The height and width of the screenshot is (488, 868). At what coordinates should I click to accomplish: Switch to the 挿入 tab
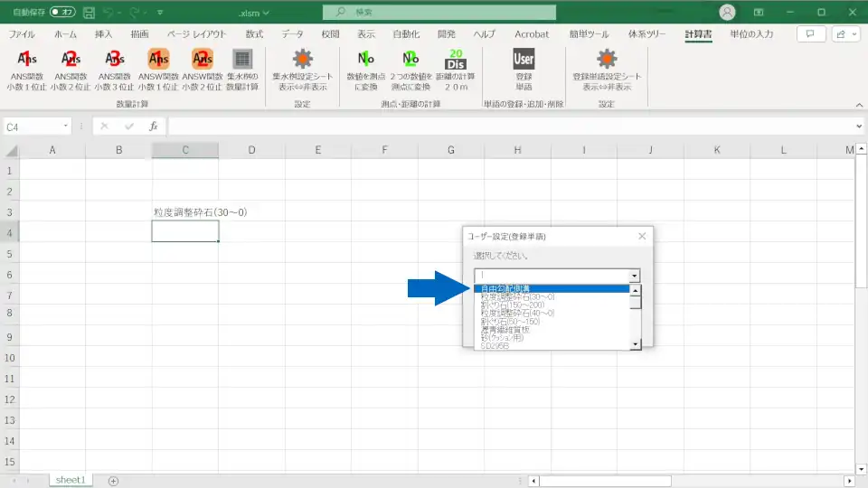pyautogui.click(x=103, y=33)
